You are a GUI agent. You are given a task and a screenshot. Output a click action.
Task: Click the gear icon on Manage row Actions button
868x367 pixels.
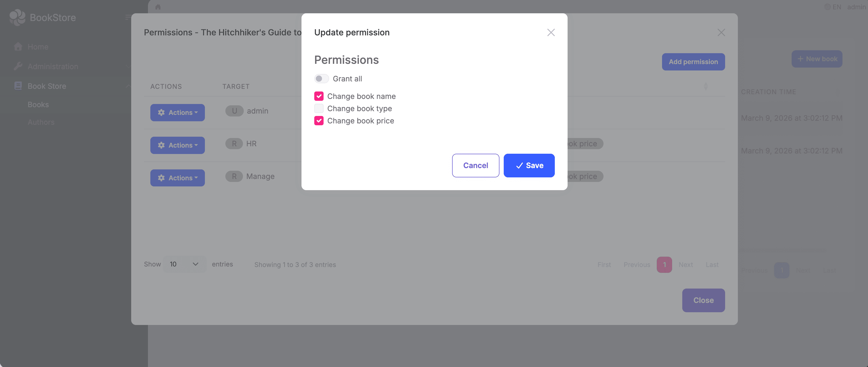coord(161,178)
